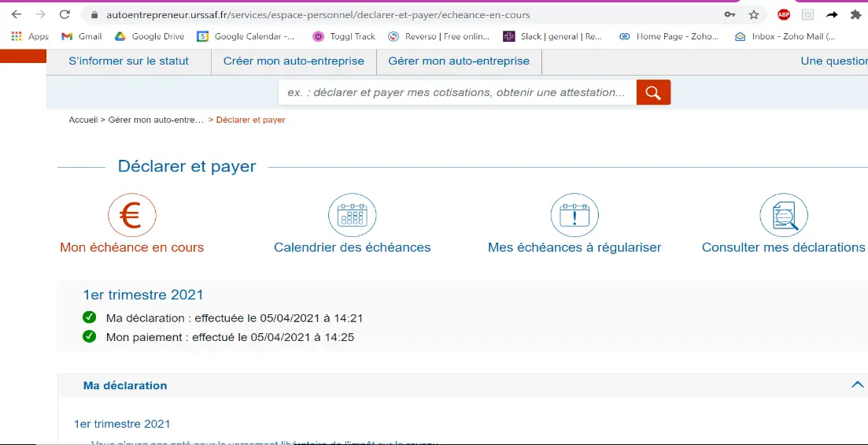This screenshot has height=445, width=868.
Task: Click text Ma déclaration effectuée le 05/04/2021
Action: 235,318
